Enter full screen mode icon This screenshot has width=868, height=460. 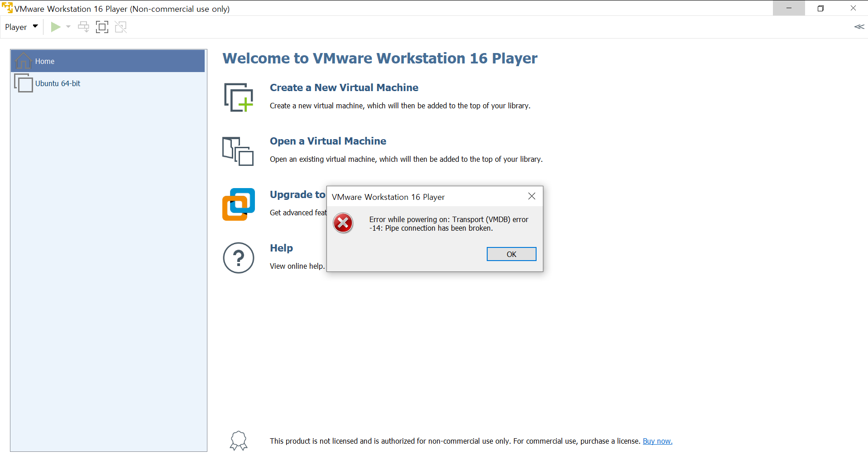102,27
